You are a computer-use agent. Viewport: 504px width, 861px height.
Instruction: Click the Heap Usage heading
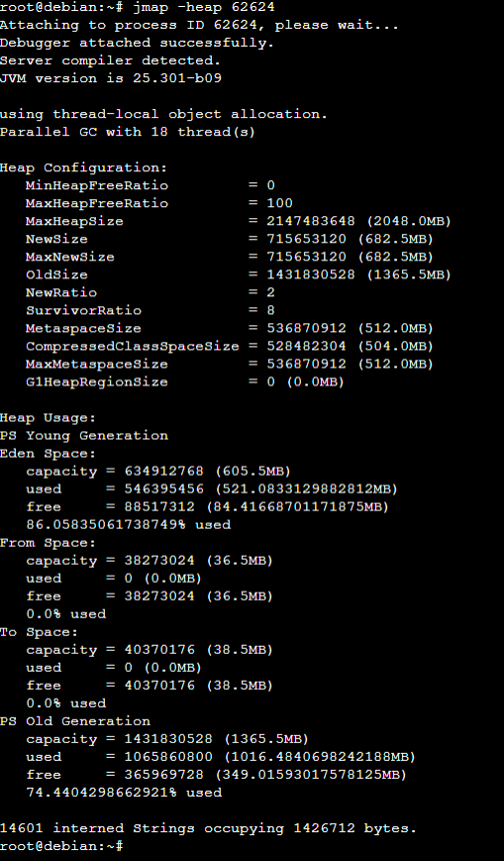point(48,418)
